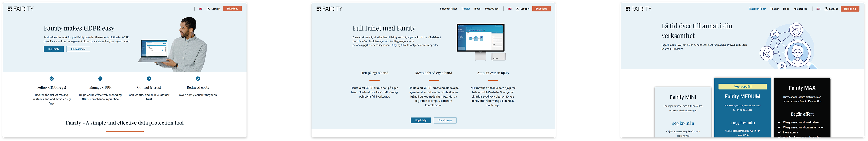Click the Köp Fairity button
868x141 pixels.
pos(421,120)
